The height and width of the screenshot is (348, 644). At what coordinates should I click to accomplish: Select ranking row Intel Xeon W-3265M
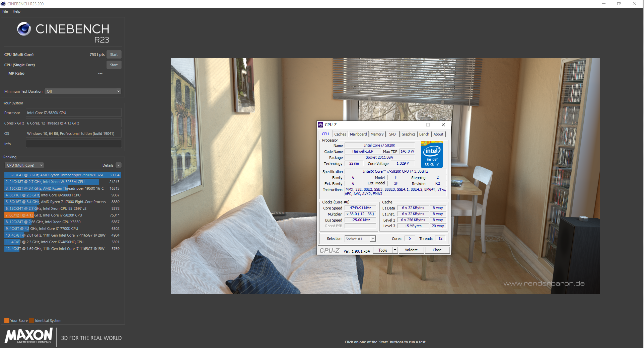63,182
